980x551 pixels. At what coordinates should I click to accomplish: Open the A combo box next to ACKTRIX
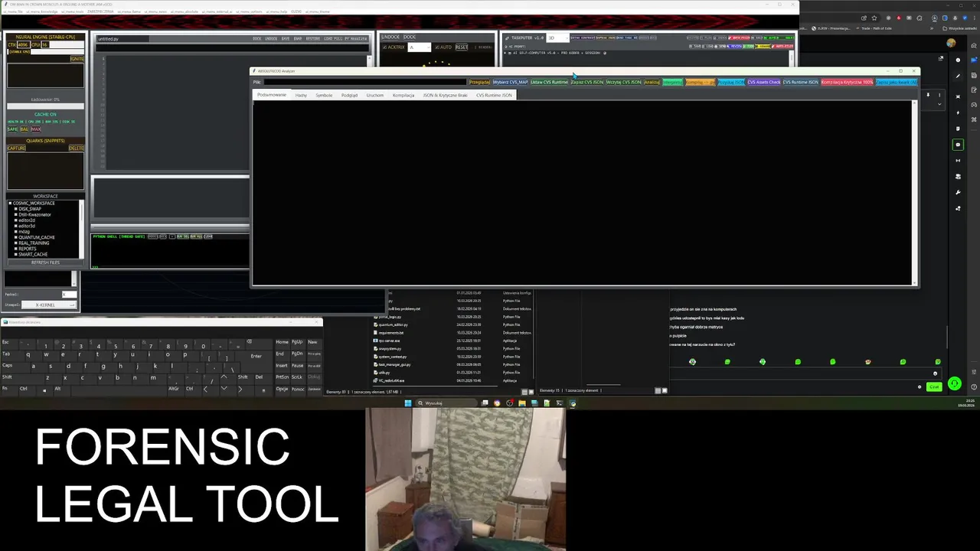point(420,47)
